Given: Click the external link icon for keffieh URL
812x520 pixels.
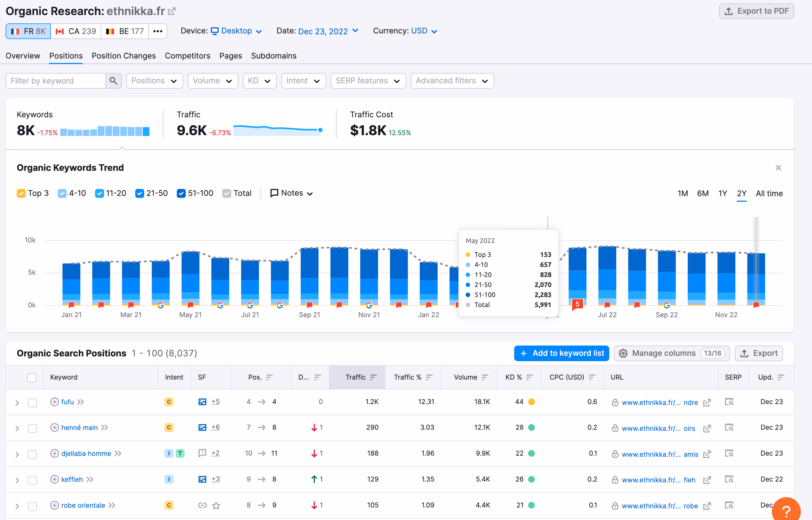Looking at the screenshot, I should click(707, 480).
